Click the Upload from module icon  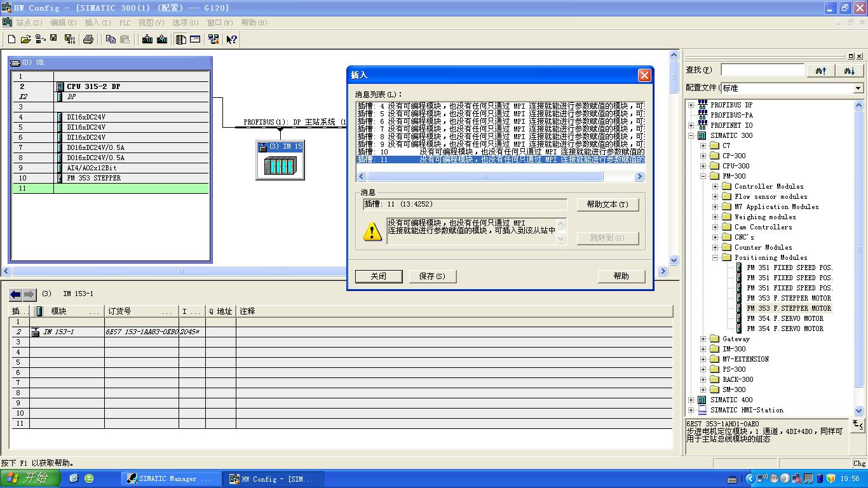pos(162,39)
